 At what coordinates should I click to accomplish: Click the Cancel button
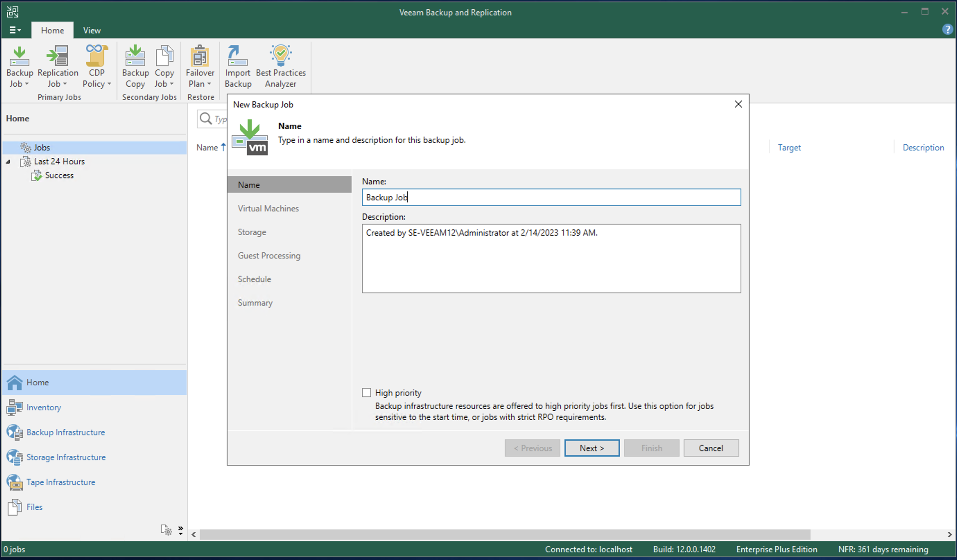coord(711,448)
